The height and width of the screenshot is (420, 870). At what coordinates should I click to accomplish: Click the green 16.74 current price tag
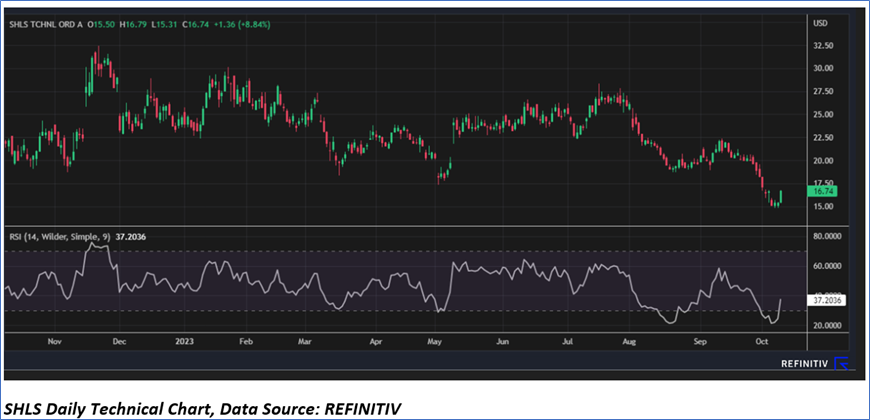tap(823, 191)
